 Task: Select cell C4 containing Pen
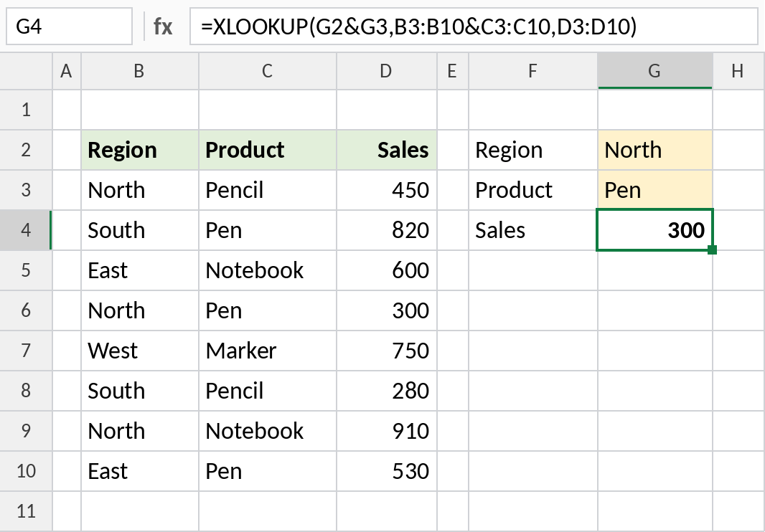268,230
